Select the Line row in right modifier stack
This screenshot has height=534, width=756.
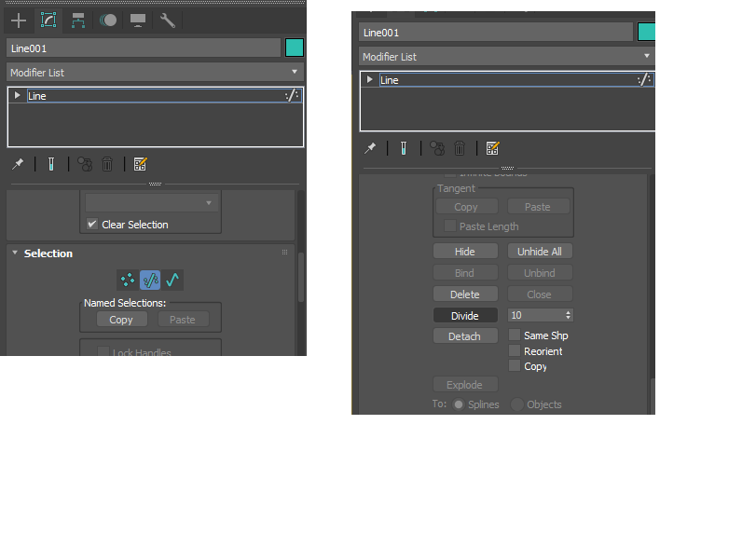pos(516,80)
